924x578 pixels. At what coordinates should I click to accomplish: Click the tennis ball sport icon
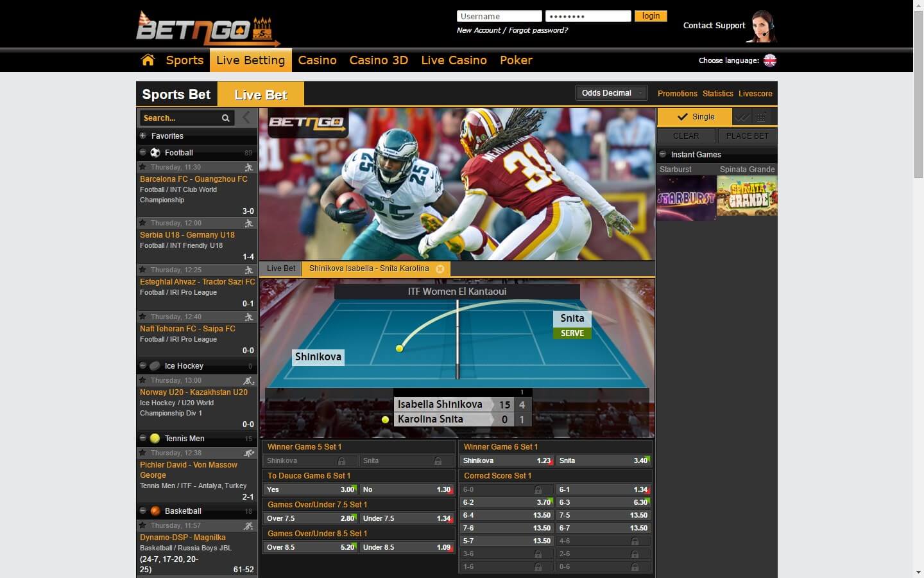[x=155, y=439]
